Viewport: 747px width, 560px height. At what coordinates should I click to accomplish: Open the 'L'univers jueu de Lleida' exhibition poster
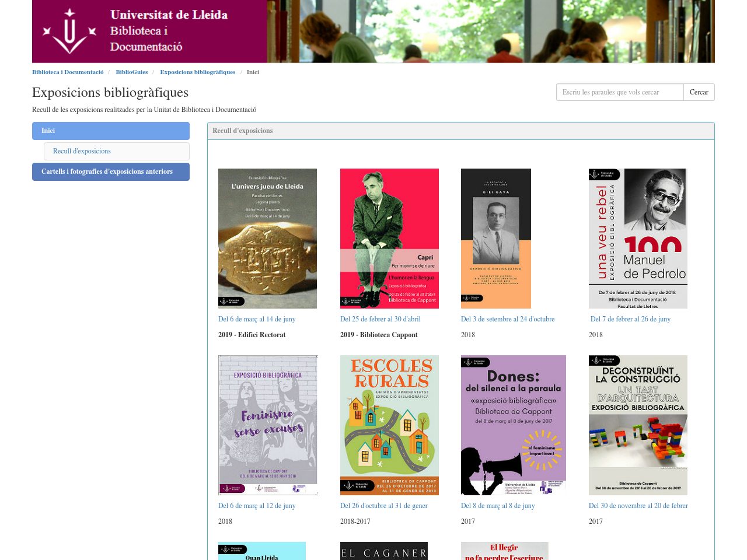point(267,238)
